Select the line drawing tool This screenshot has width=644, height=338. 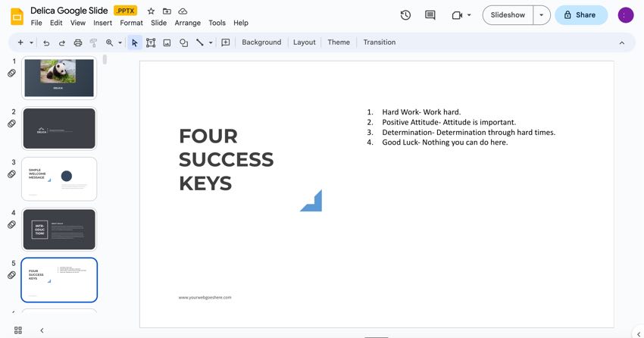pyautogui.click(x=199, y=42)
